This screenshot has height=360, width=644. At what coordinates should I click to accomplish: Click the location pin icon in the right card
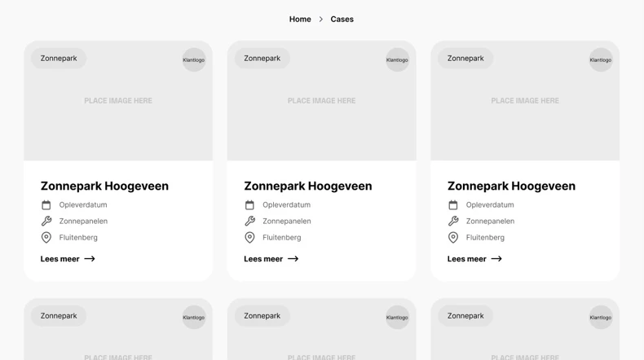[x=453, y=238]
